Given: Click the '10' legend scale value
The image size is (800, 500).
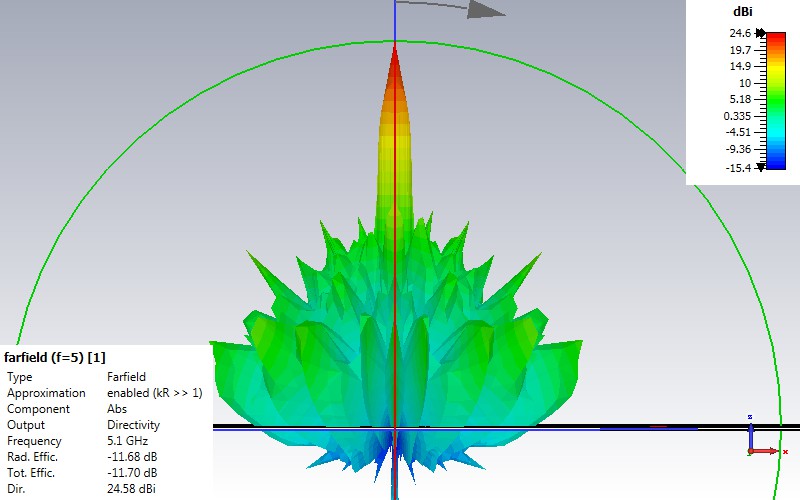Looking at the screenshot, I should [x=745, y=83].
